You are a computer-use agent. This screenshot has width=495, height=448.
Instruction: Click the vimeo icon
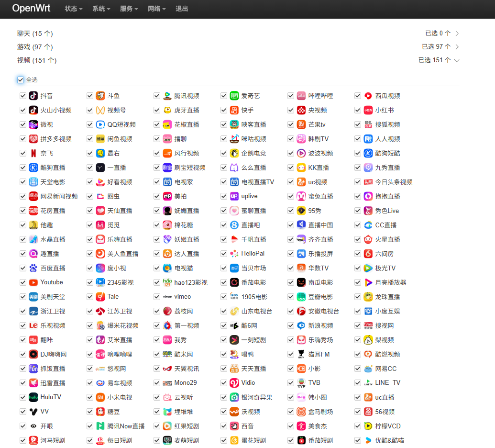point(167,297)
